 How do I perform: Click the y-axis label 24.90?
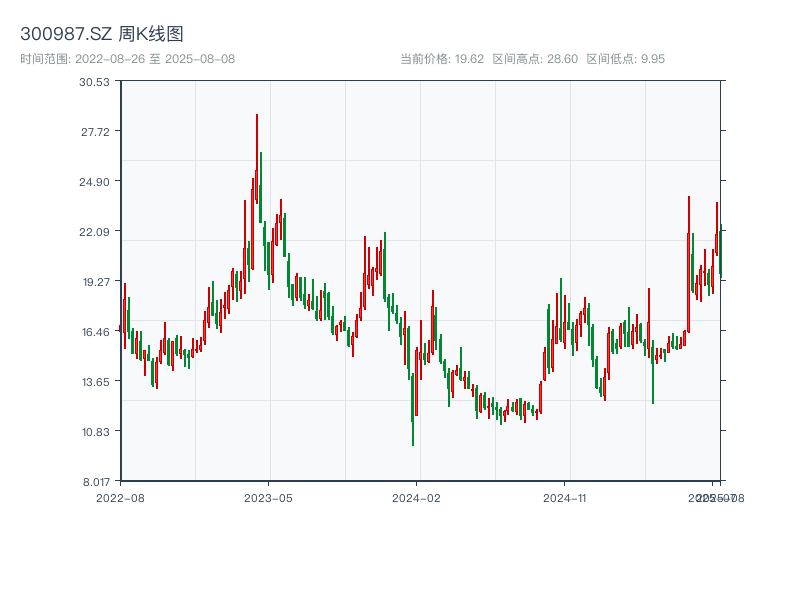(x=94, y=182)
